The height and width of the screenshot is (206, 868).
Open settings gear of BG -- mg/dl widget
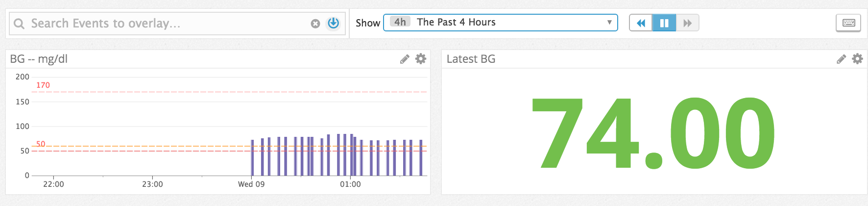[421, 59]
